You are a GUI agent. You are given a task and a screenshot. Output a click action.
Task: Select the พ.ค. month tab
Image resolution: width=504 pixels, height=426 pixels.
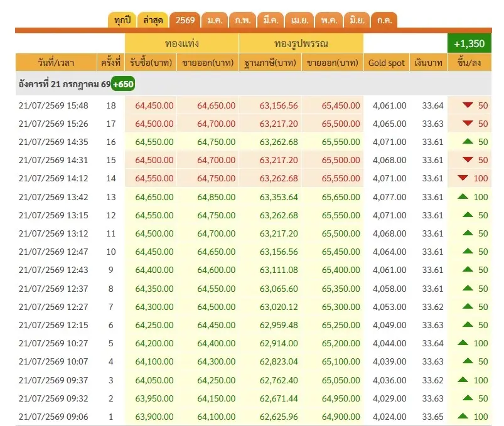click(329, 20)
